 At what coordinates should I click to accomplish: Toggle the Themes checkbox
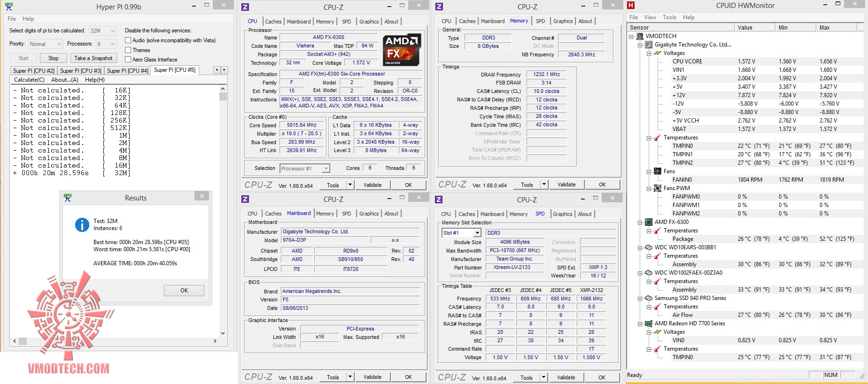pos(128,50)
